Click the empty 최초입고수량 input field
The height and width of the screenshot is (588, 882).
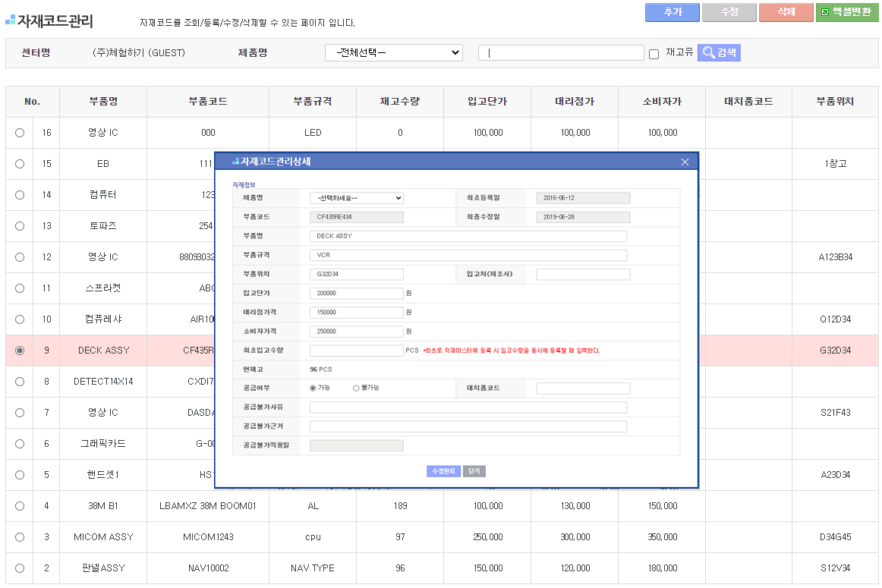click(x=356, y=350)
